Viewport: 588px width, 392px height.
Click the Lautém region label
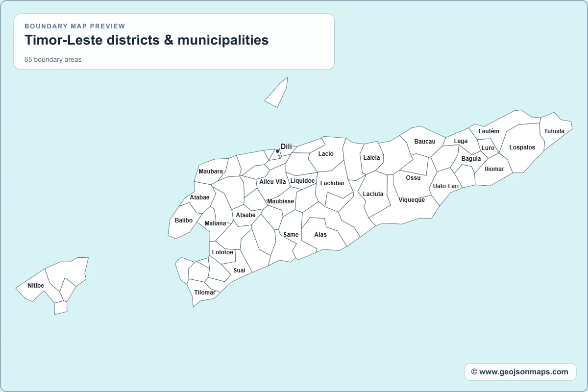489,131
